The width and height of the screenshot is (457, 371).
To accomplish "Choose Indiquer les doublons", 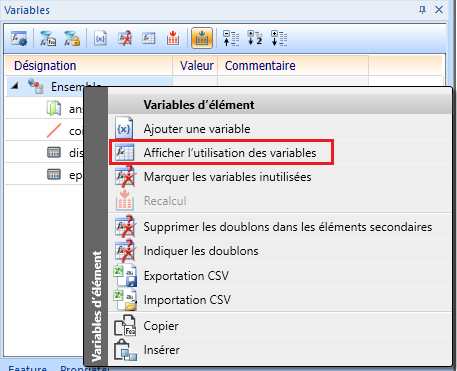I will click(280, 251).
